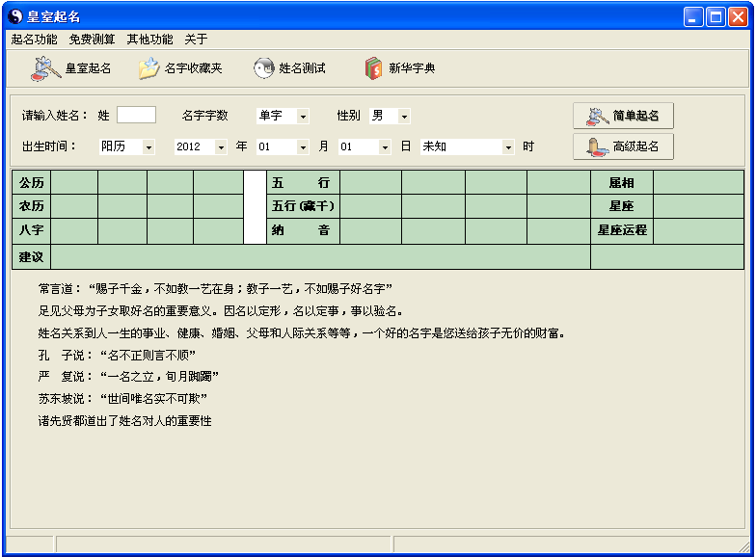Click the 公历 row header

(x=31, y=183)
